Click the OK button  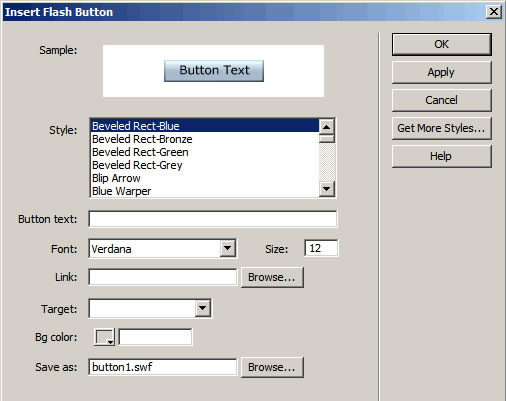441,44
